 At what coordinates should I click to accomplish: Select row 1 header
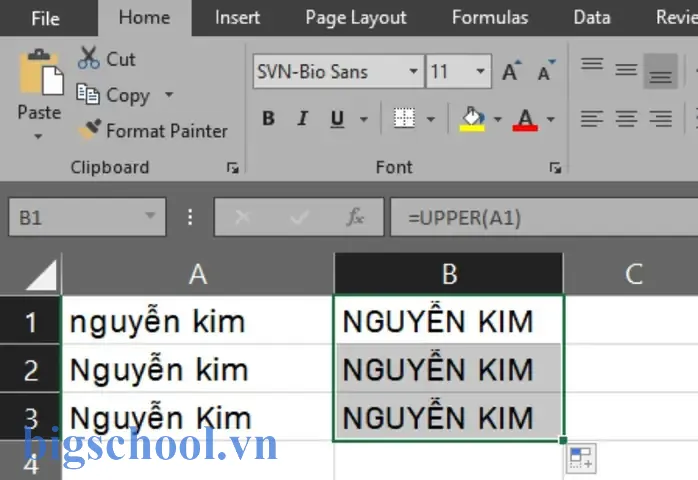click(x=30, y=320)
